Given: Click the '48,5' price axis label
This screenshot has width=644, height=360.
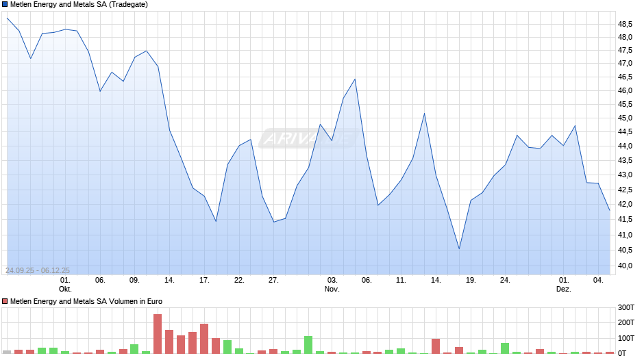Looking at the screenshot, I should [x=625, y=24].
